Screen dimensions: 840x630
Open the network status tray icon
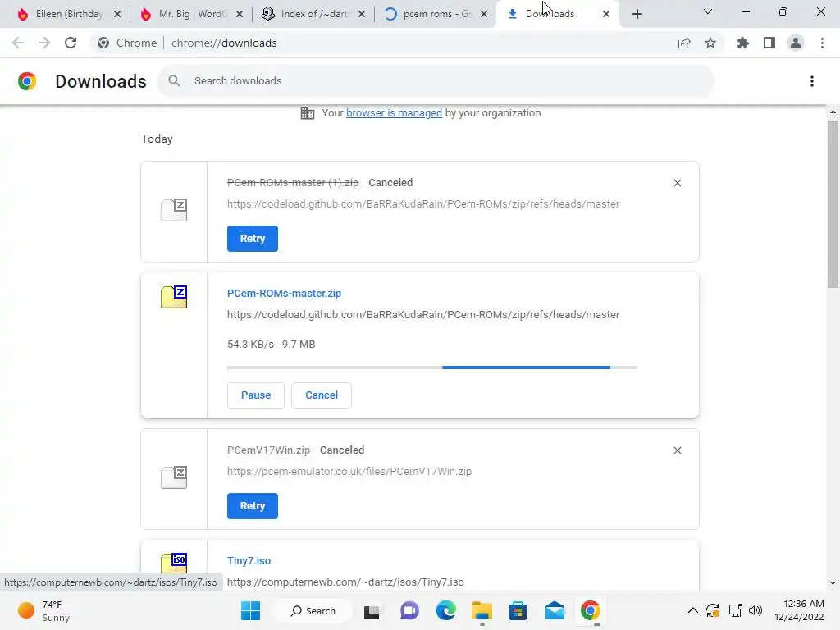(x=735, y=610)
